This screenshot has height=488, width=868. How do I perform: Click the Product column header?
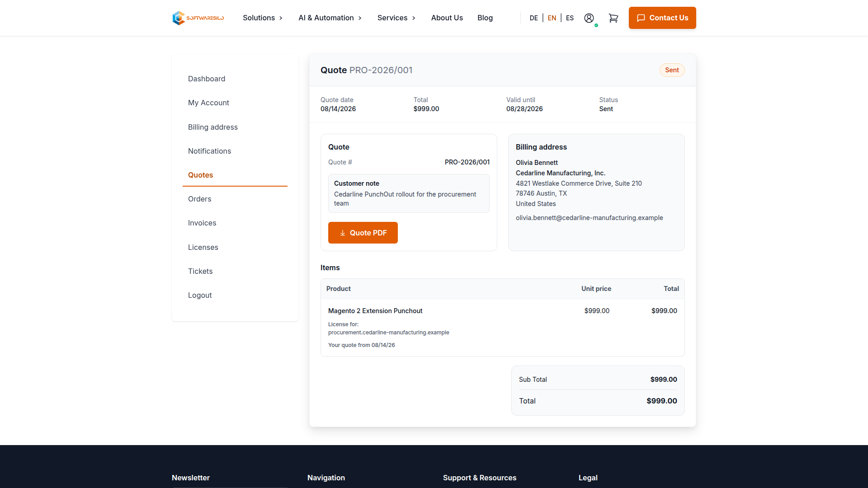click(339, 289)
